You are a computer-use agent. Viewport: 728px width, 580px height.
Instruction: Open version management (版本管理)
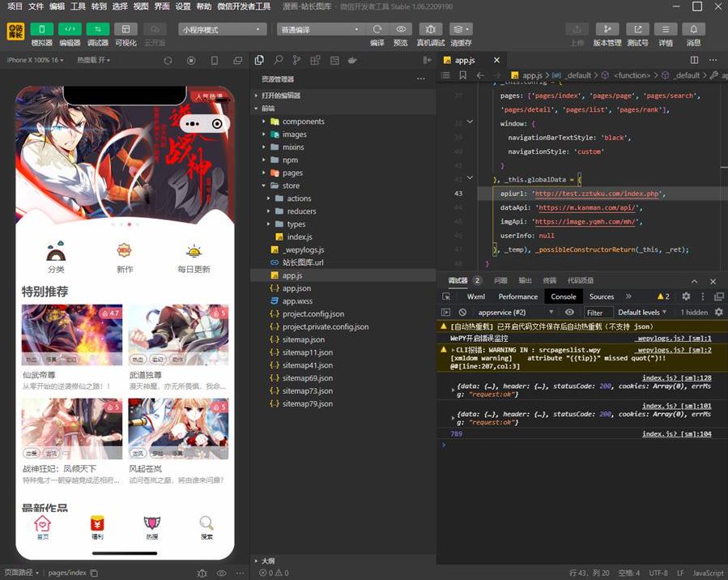[x=607, y=29]
